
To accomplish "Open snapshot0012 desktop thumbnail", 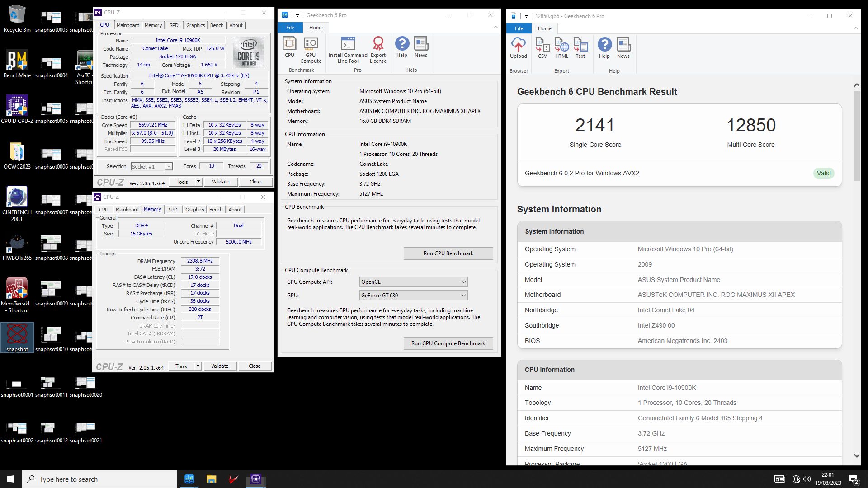I will (51, 432).
